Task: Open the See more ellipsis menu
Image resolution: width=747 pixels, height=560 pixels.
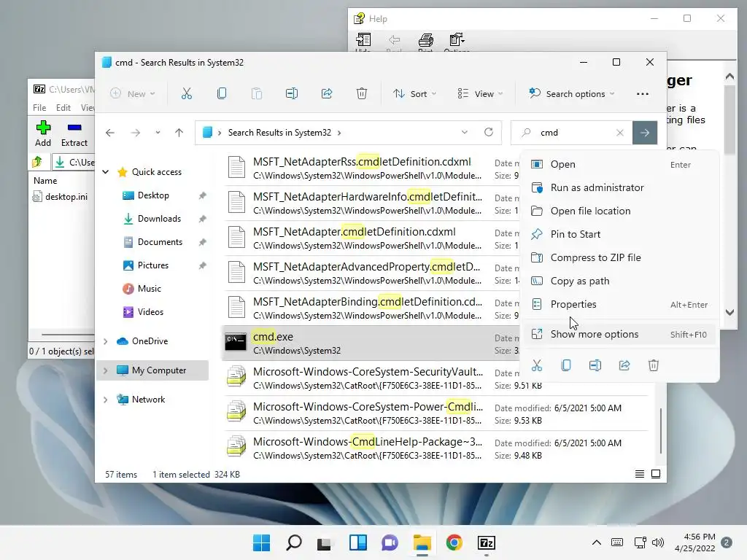Action: [x=642, y=94]
